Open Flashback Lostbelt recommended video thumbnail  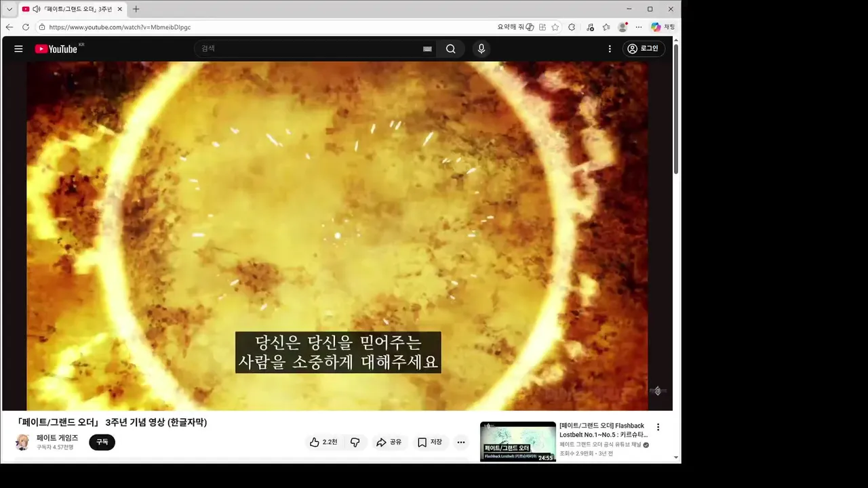coord(518,442)
